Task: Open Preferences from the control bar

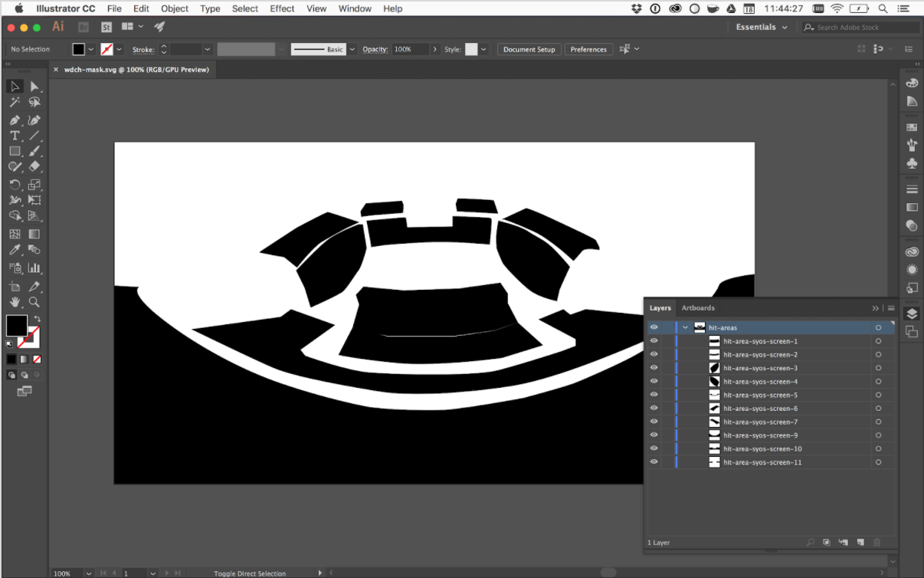Action: click(588, 49)
